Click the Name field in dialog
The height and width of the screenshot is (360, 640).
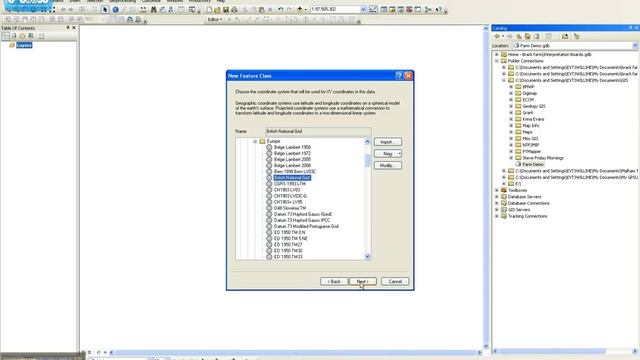[318, 131]
